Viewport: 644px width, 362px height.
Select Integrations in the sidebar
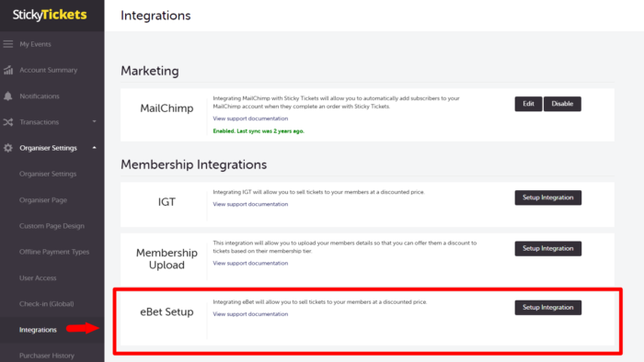click(x=38, y=330)
